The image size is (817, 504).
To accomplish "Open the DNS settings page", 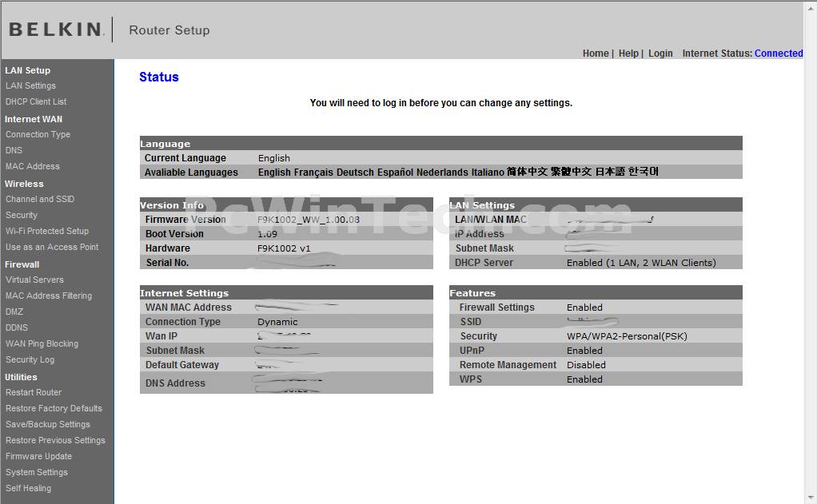I will [x=14, y=150].
